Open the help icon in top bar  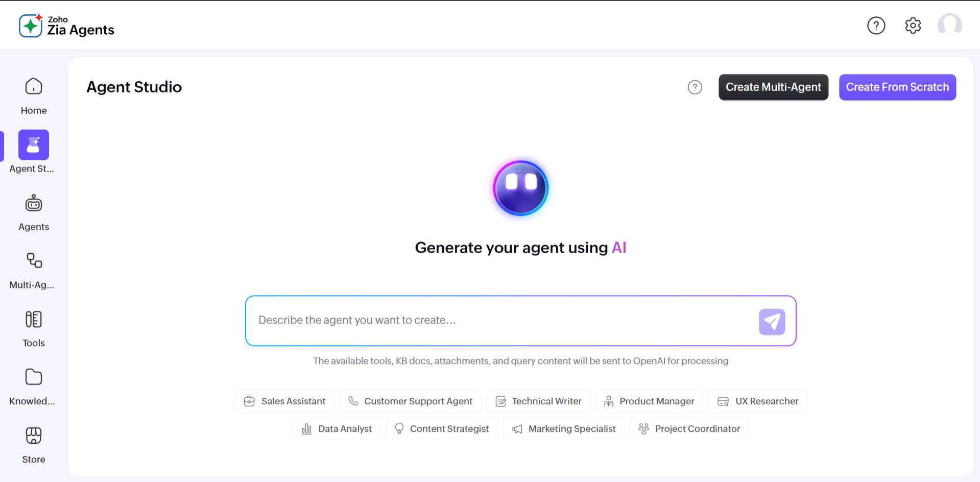coord(876,26)
